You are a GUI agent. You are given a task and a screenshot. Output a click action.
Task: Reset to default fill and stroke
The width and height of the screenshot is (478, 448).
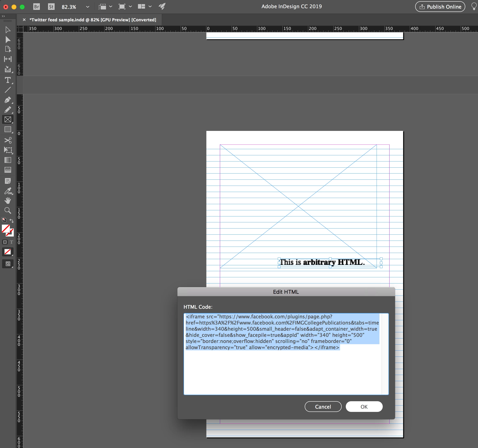[x=4, y=219]
